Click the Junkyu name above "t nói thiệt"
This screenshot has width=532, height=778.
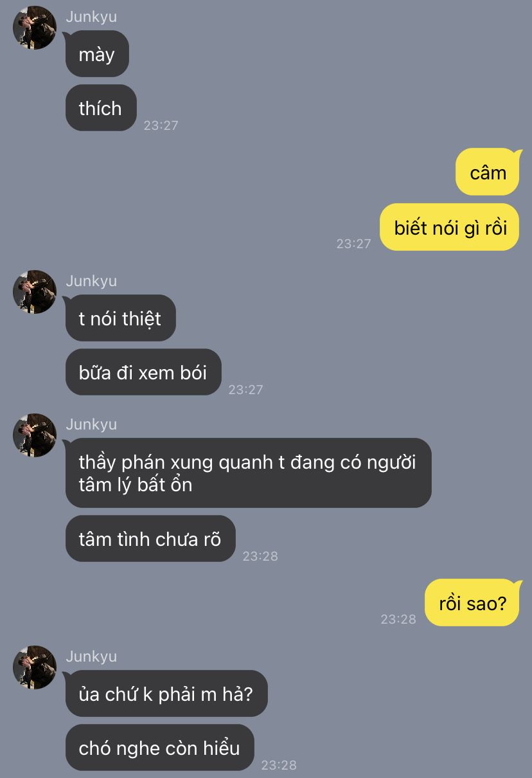[x=91, y=281]
